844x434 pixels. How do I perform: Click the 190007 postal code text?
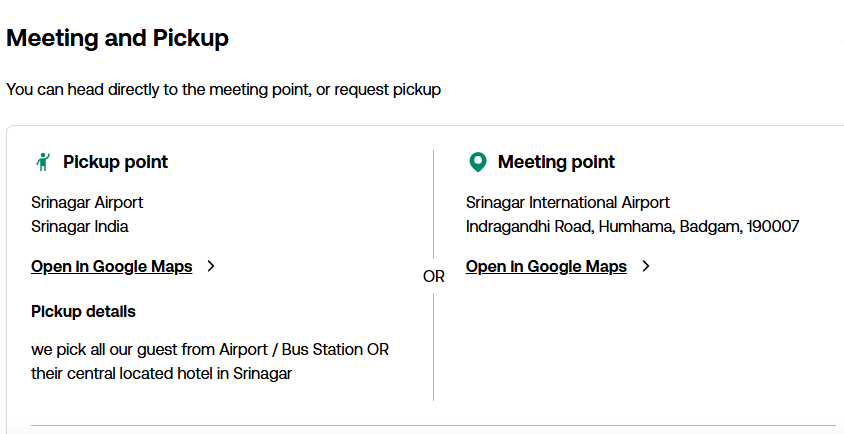pos(773,227)
